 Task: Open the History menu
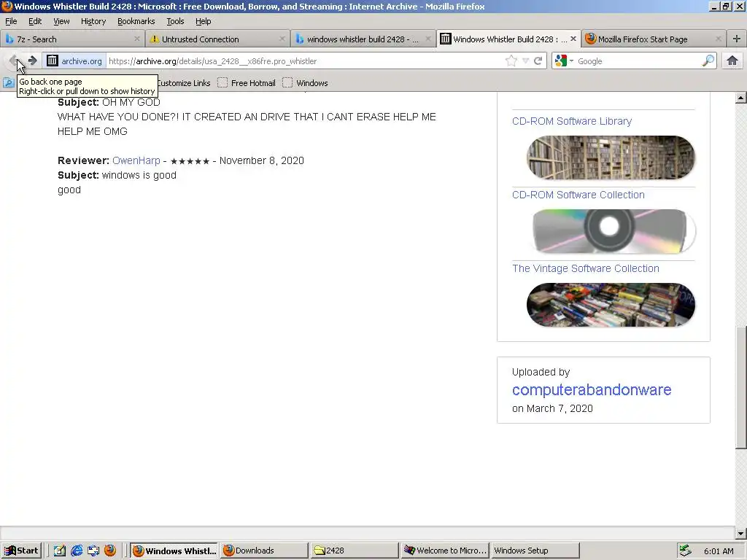(x=93, y=21)
